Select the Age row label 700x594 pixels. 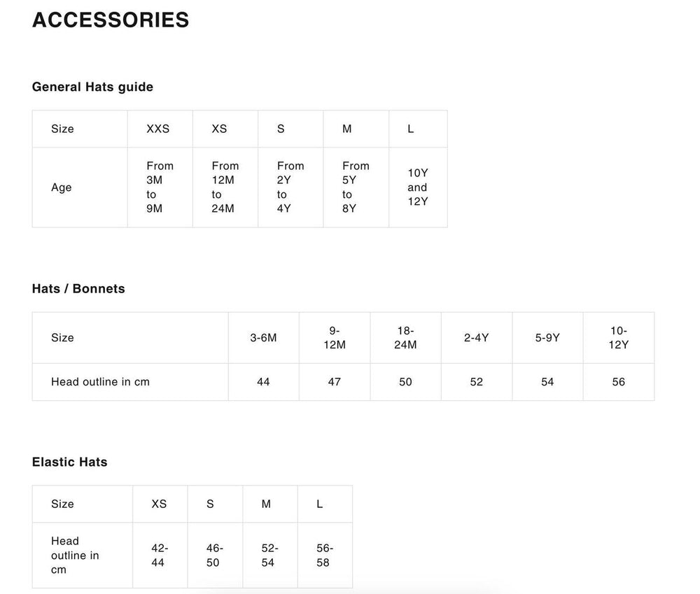pyautogui.click(x=62, y=188)
